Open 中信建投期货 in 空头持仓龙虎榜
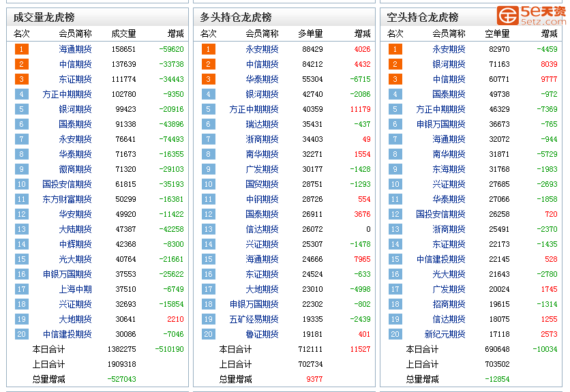Viewport: 570px width, 392px height. coord(441,259)
